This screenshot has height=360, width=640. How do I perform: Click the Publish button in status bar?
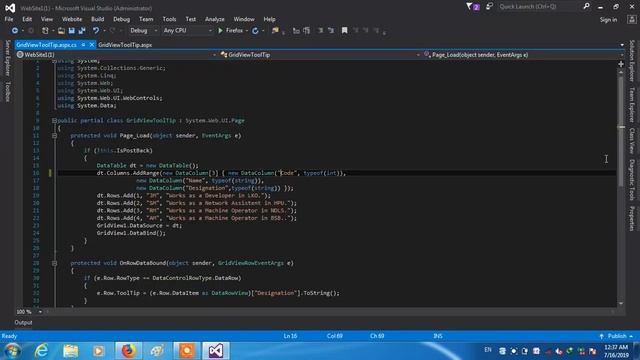click(x=616, y=336)
